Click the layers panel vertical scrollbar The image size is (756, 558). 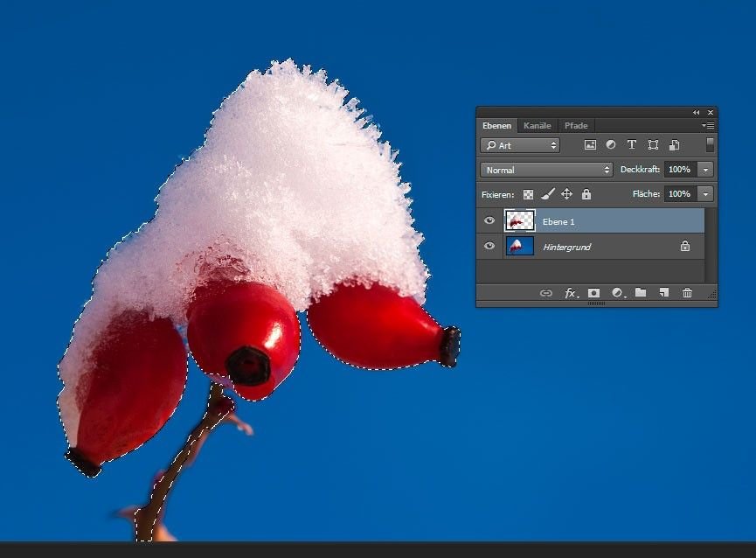710,245
